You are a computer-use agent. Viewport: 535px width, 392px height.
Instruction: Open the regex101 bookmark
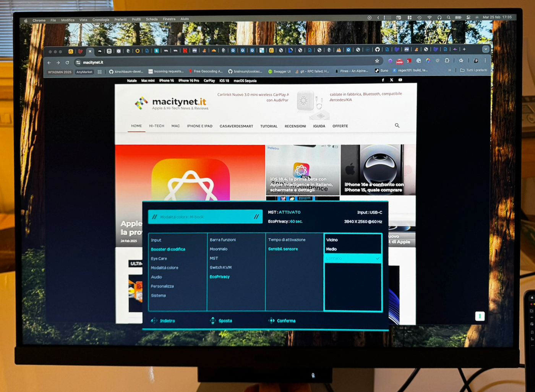pyautogui.click(x=410, y=70)
